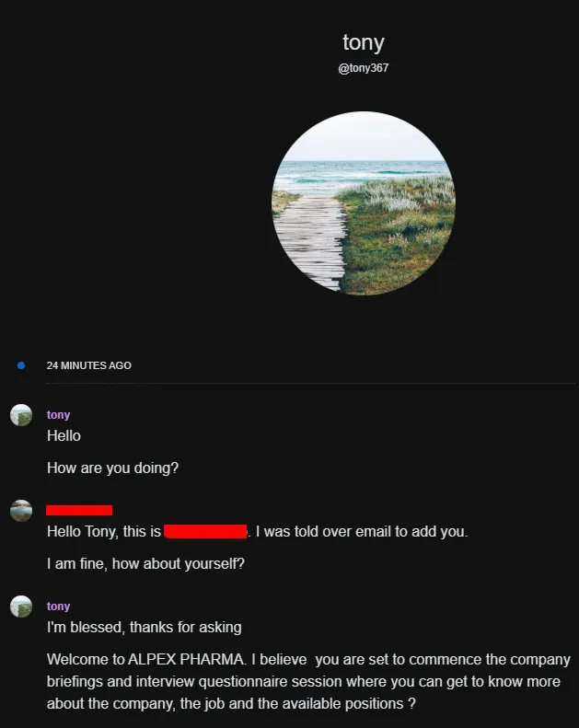
Task: Select the Welcome to ALPEX PHARMA message
Action: pyautogui.click(x=308, y=682)
